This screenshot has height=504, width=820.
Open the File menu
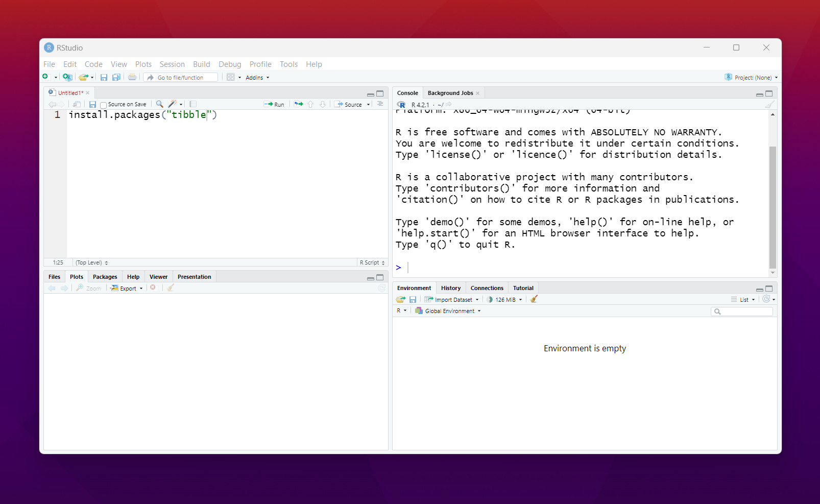[49, 64]
